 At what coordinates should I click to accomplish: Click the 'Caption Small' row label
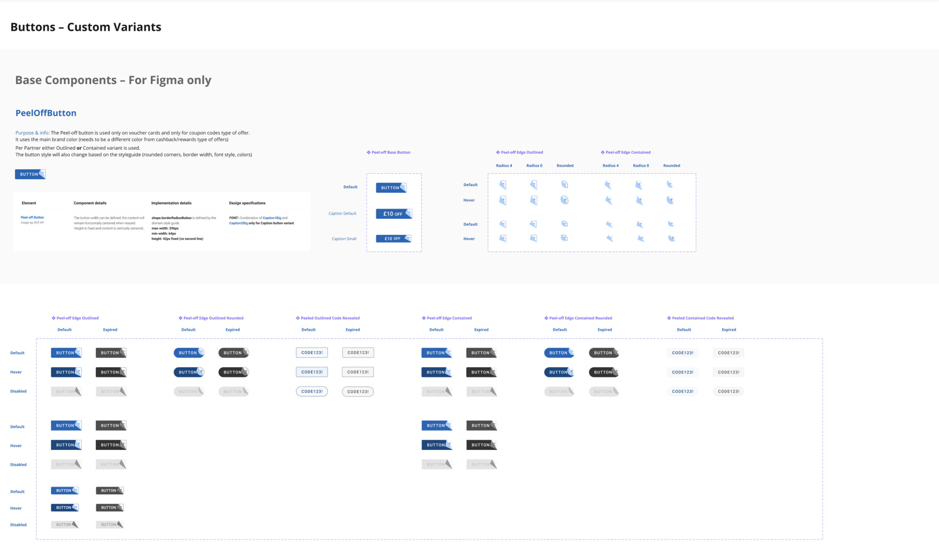coord(344,239)
